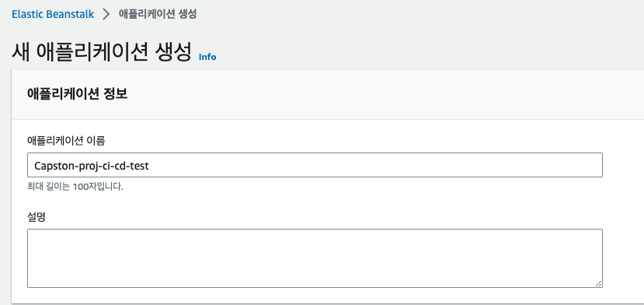Click the 설명 field label
The image size is (644, 305).
[37, 217]
